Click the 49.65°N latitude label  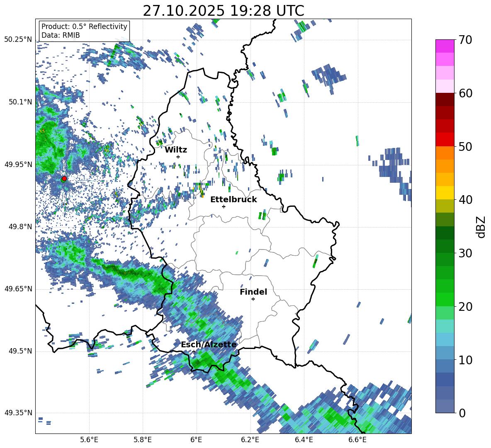click(x=18, y=288)
